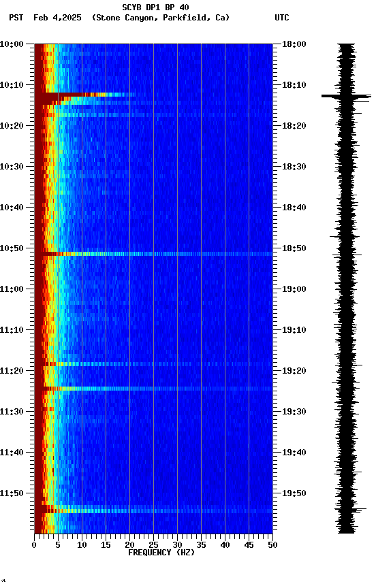The width and height of the screenshot is (376, 588).
Task: Click the '40' frequency axis label
Action: point(225,545)
